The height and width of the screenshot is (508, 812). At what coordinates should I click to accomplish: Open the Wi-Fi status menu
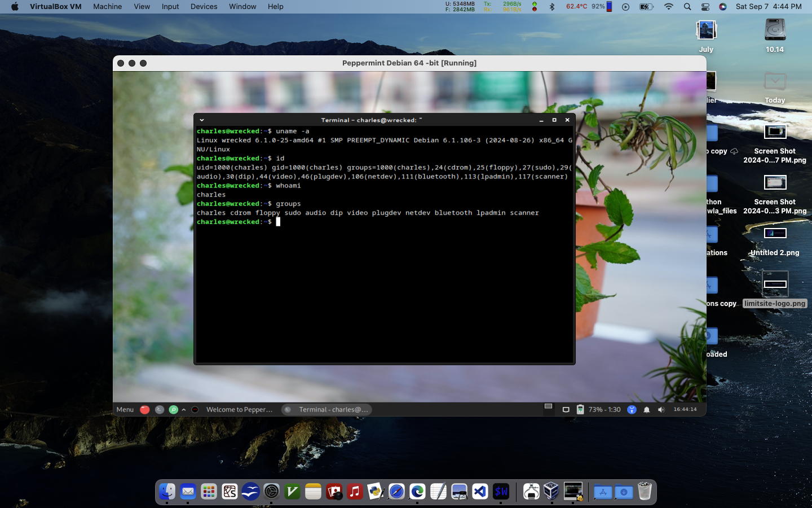point(669,7)
